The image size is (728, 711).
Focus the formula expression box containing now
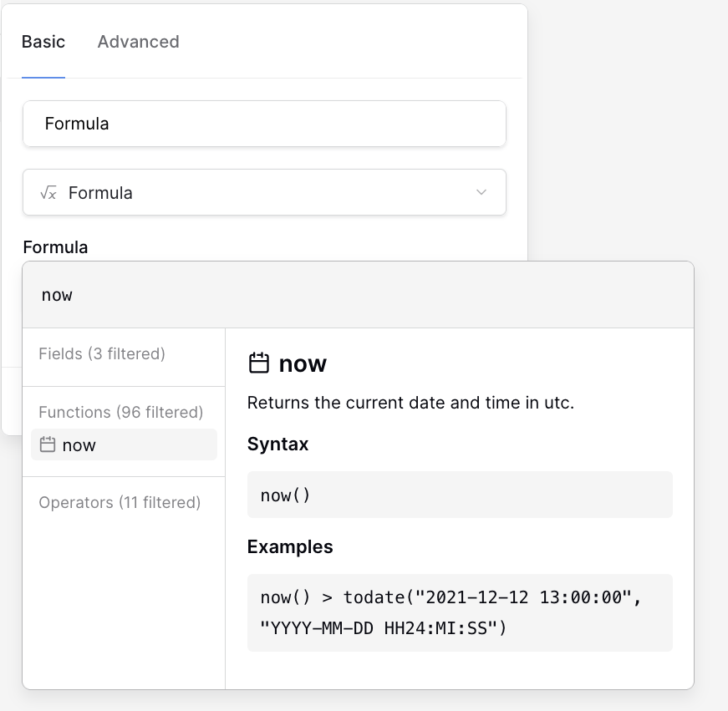tap(358, 295)
